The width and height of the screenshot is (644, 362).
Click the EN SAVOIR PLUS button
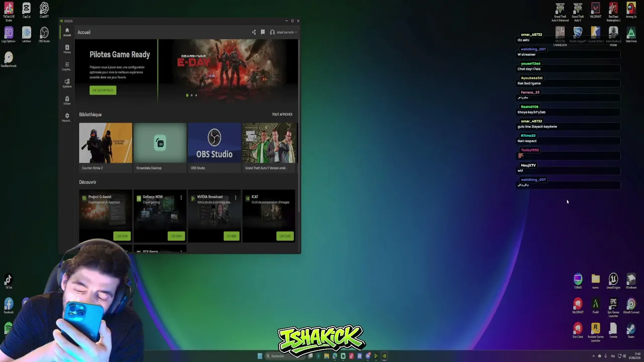coord(103,90)
